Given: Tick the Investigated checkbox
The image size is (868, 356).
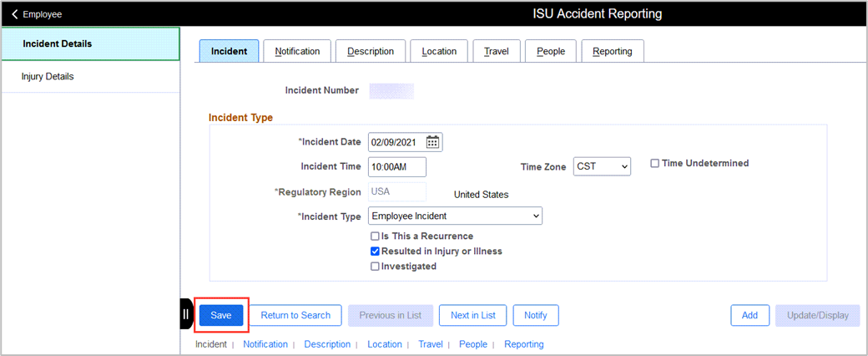Looking at the screenshot, I should [376, 267].
